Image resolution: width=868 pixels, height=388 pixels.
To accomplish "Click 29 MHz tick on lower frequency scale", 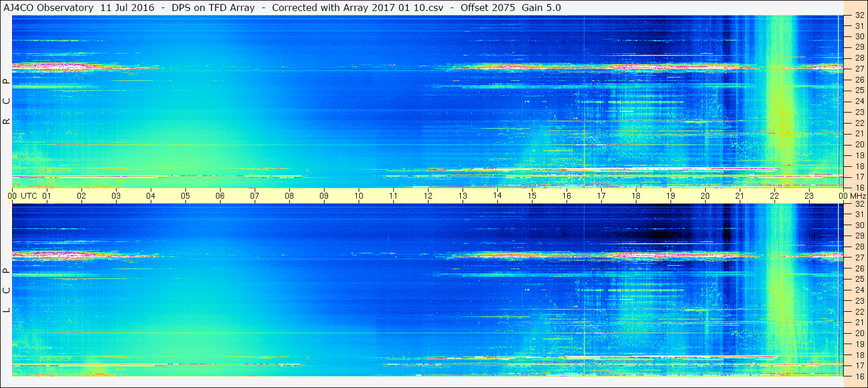I will pyautogui.click(x=858, y=236).
